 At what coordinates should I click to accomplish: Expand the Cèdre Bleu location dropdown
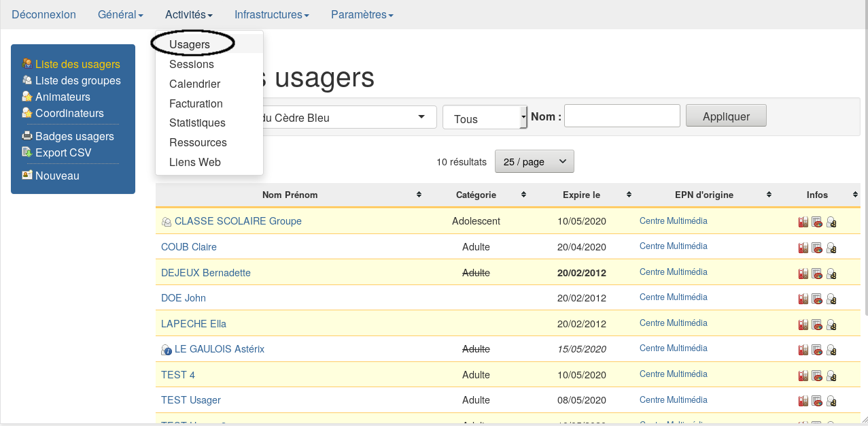pos(347,118)
